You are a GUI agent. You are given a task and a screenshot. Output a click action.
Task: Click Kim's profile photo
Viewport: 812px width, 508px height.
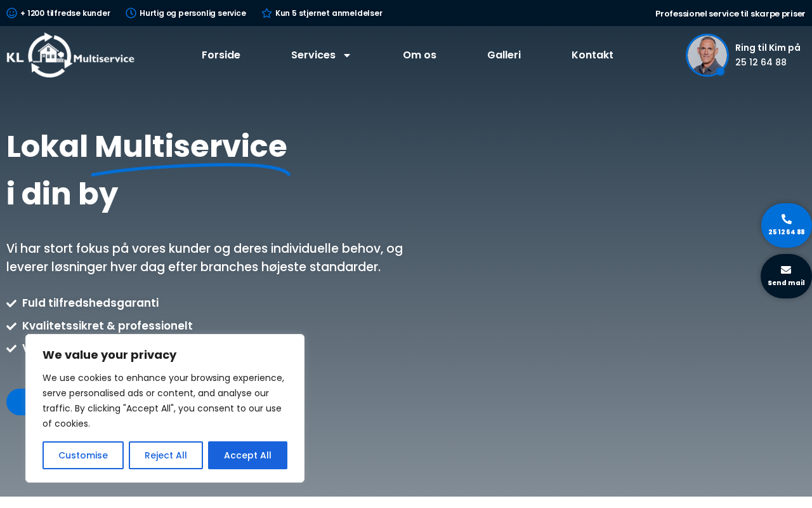pos(707,55)
